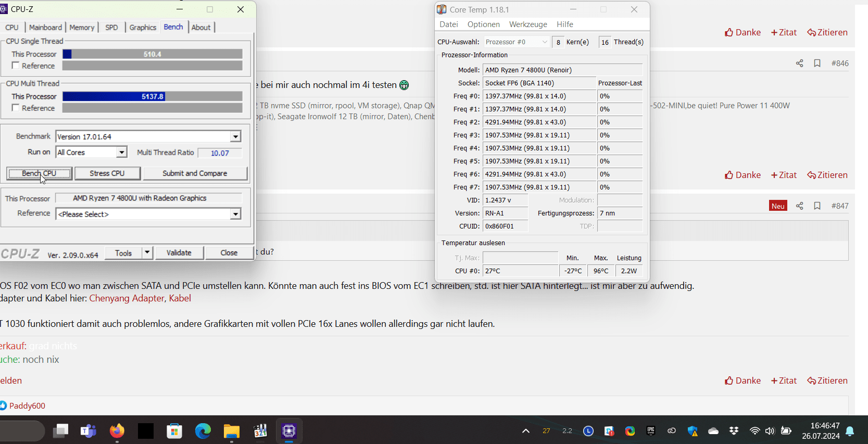Click the single thread score bar 510.4
This screenshot has height=444, width=868.
tap(153, 54)
